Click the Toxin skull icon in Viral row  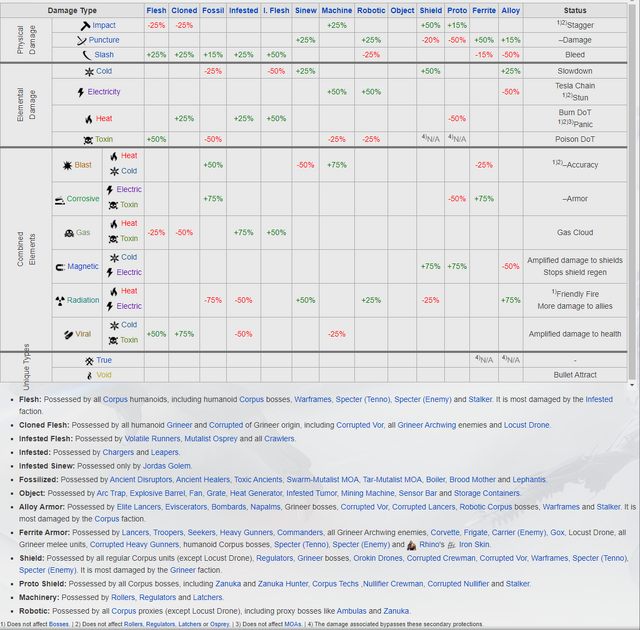[113, 340]
